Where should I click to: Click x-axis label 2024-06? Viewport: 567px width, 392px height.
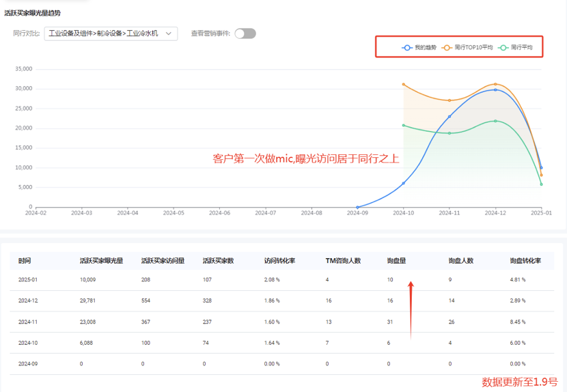pyautogui.click(x=219, y=213)
